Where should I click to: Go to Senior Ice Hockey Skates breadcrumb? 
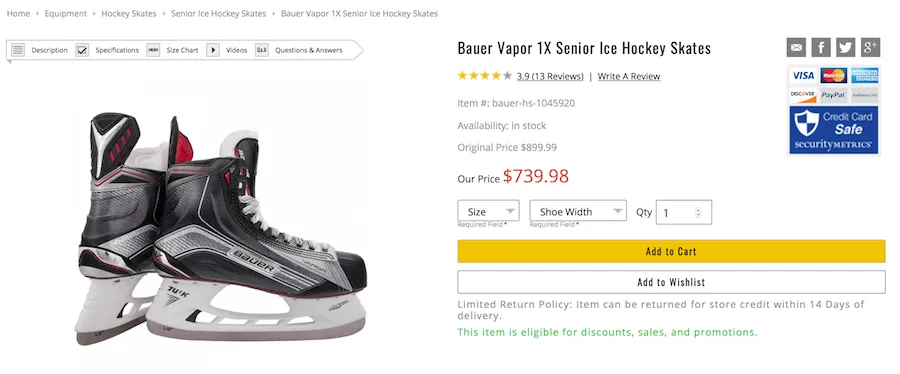[219, 13]
